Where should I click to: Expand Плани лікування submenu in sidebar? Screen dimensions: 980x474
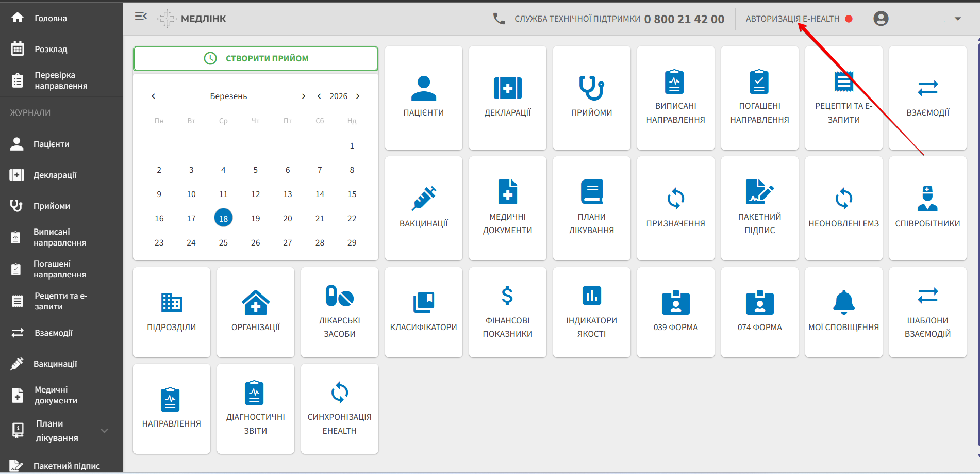pyautogui.click(x=105, y=431)
